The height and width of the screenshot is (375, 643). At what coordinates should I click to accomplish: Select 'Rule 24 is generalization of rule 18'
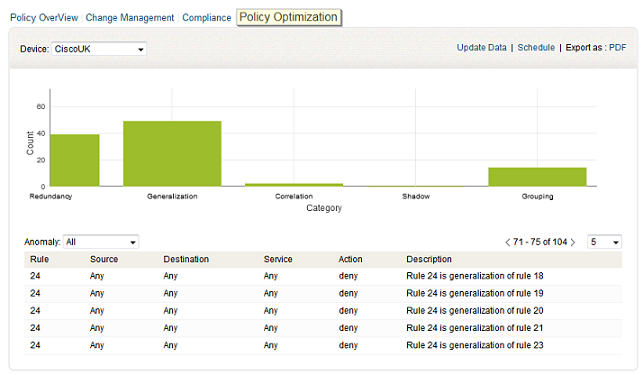[475, 276]
